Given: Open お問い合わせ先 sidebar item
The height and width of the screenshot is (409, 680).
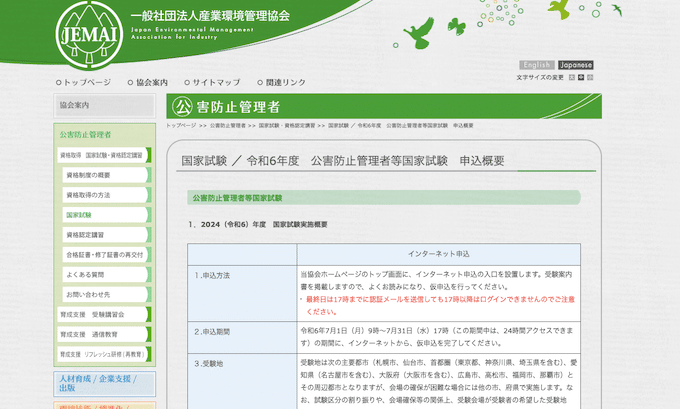Looking at the screenshot, I should (107, 294).
